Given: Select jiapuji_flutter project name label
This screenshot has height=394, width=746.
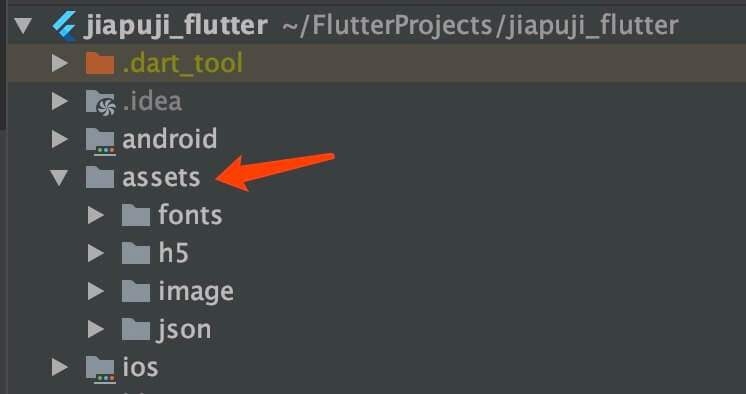Looking at the screenshot, I should click(176, 26).
